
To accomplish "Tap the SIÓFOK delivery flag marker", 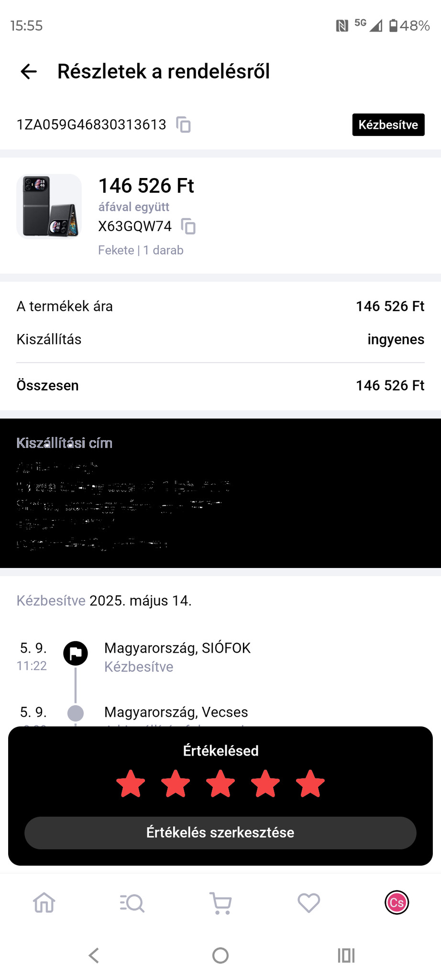I will tap(76, 653).
